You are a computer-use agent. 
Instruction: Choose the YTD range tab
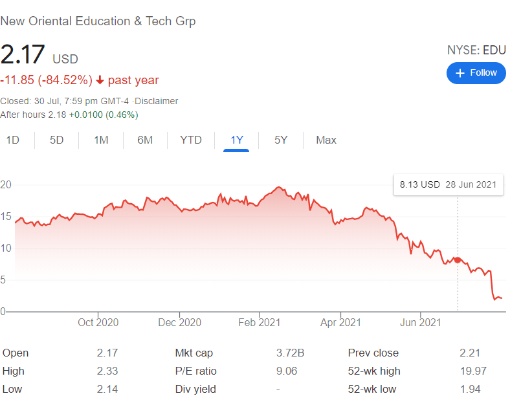191,140
